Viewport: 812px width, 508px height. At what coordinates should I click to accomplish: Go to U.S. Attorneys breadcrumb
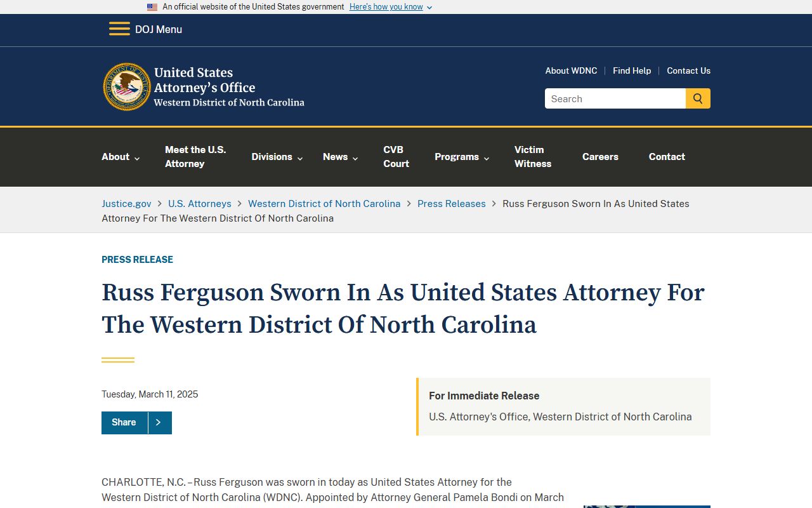(x=200, y=204)
